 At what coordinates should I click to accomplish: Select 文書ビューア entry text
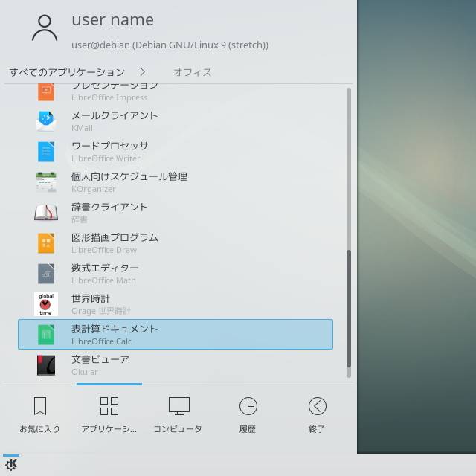click(100, 359)
